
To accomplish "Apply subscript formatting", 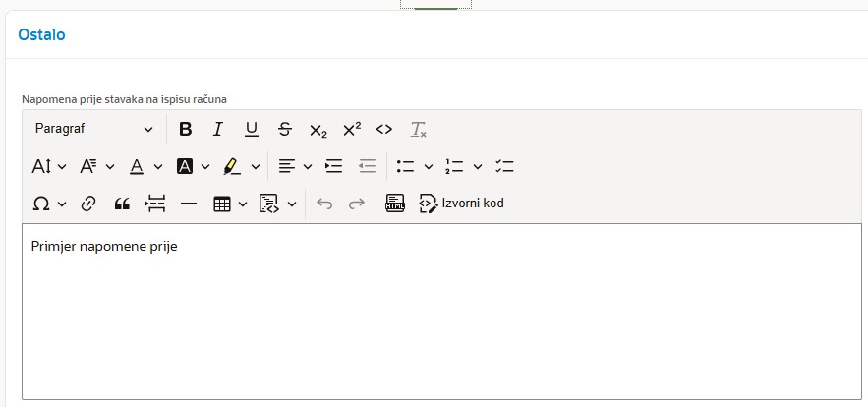I will pos(318,130).
